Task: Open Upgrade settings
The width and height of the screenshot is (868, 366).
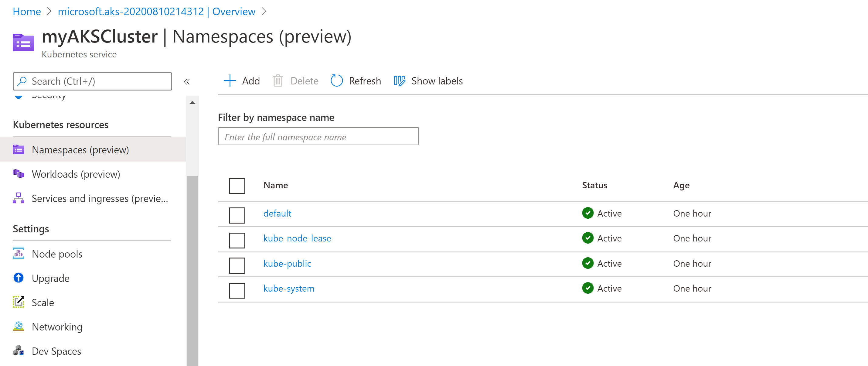Action: [93, 278]
